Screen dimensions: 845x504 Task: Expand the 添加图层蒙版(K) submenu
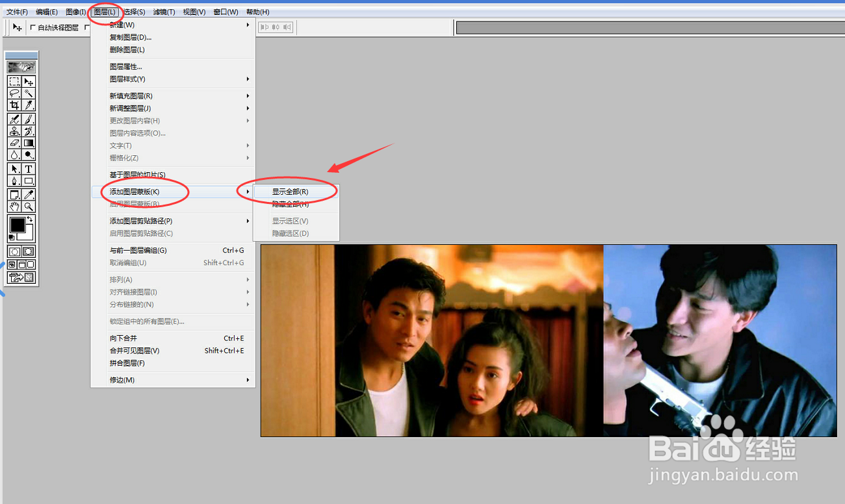coord(173,192)
